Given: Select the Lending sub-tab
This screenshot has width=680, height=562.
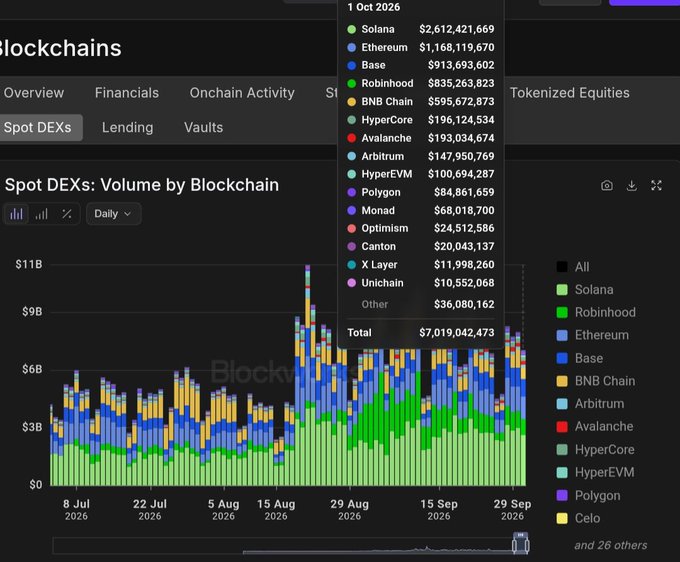Looking at the screenshot, I should [x=128, y=127].
